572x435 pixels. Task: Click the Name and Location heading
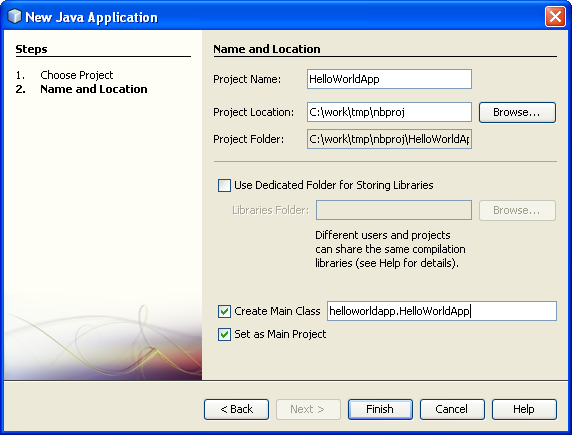pyautogui.click(x=267, y=49)
